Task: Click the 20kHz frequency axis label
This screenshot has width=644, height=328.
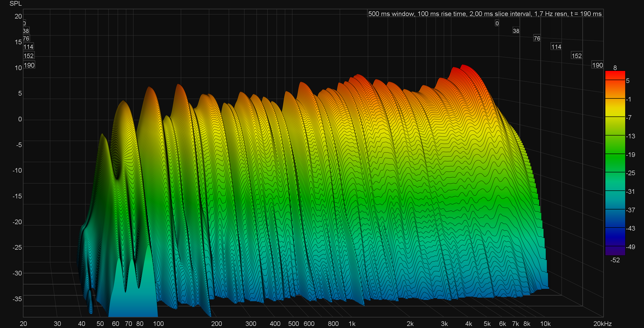Action: (602, 324)
